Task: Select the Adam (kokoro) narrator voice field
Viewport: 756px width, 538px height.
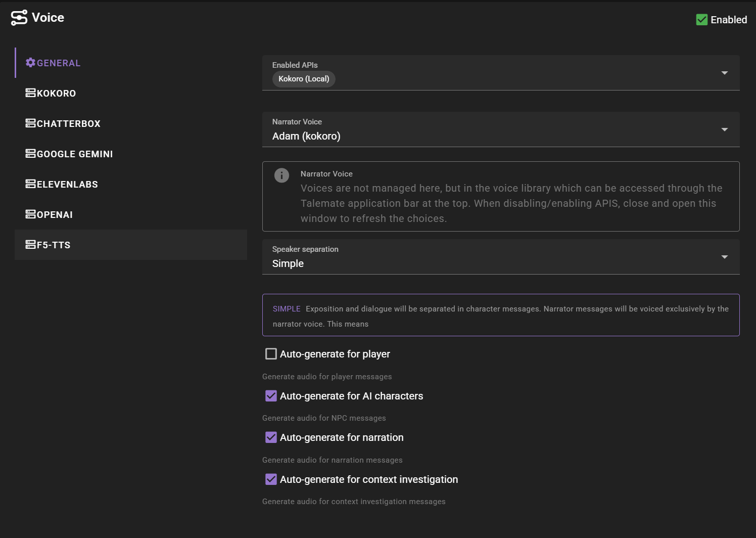Action: pos(501,129)
